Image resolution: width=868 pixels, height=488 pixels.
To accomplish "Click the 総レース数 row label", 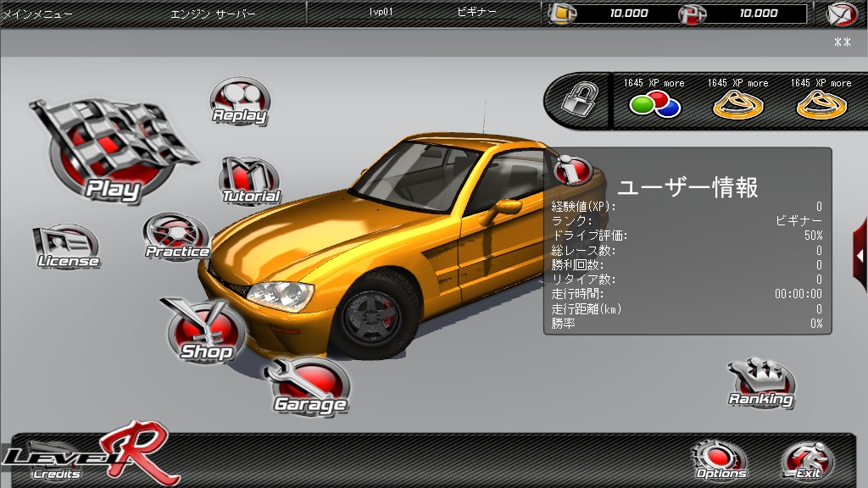I will coord(583,250).
